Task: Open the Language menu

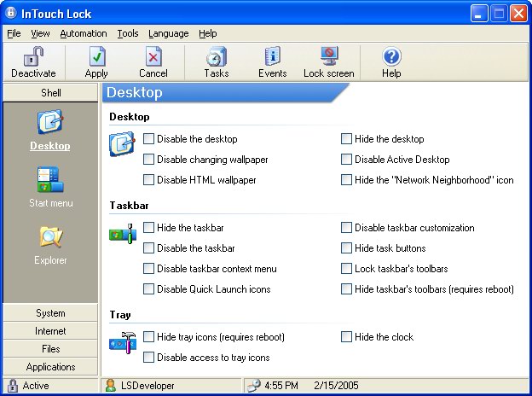Action: (169, 33)
